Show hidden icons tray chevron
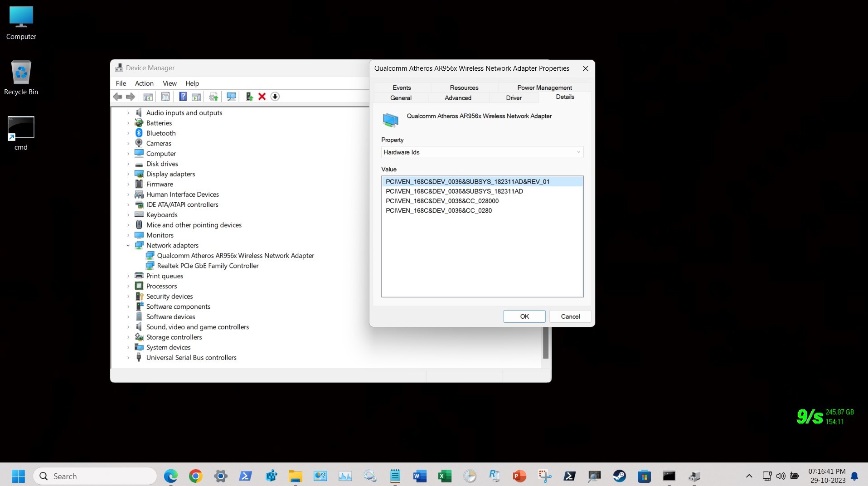Image resolution: width=868 pixels, height=486 pixels. coord(749,476)
